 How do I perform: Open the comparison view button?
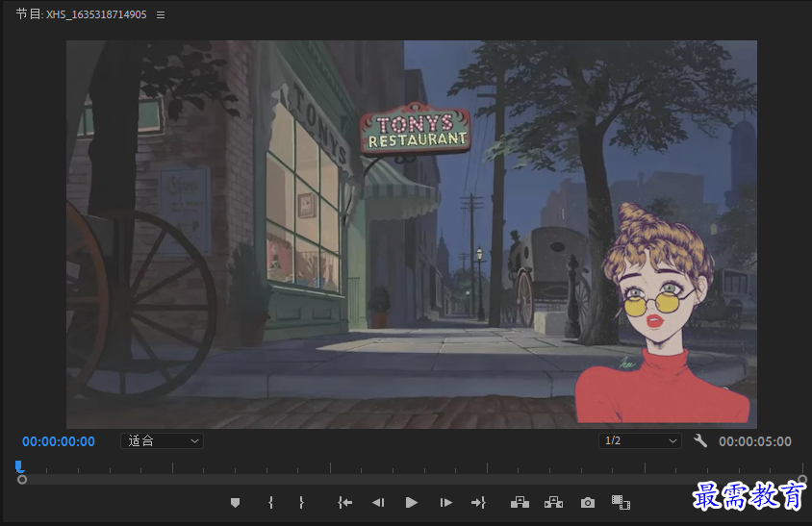pos(621,503)
